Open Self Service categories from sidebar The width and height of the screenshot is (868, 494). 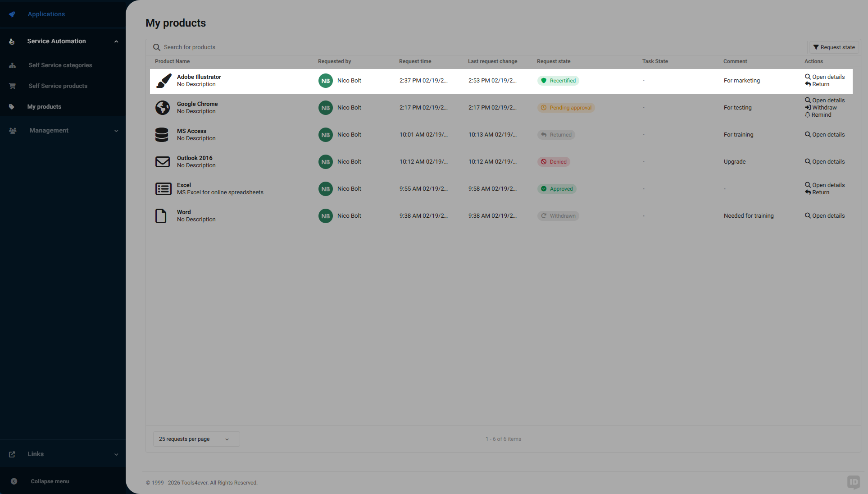pos(60,65)
